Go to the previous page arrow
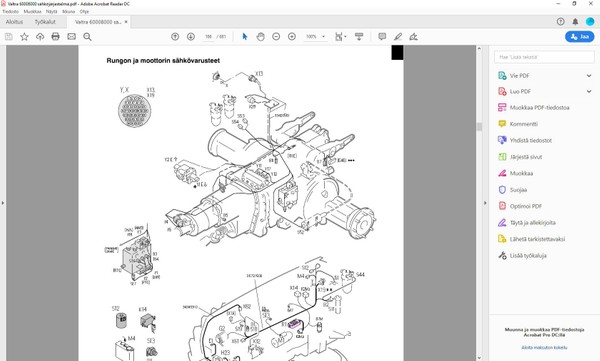600x361 pixels. coord(175,37)
